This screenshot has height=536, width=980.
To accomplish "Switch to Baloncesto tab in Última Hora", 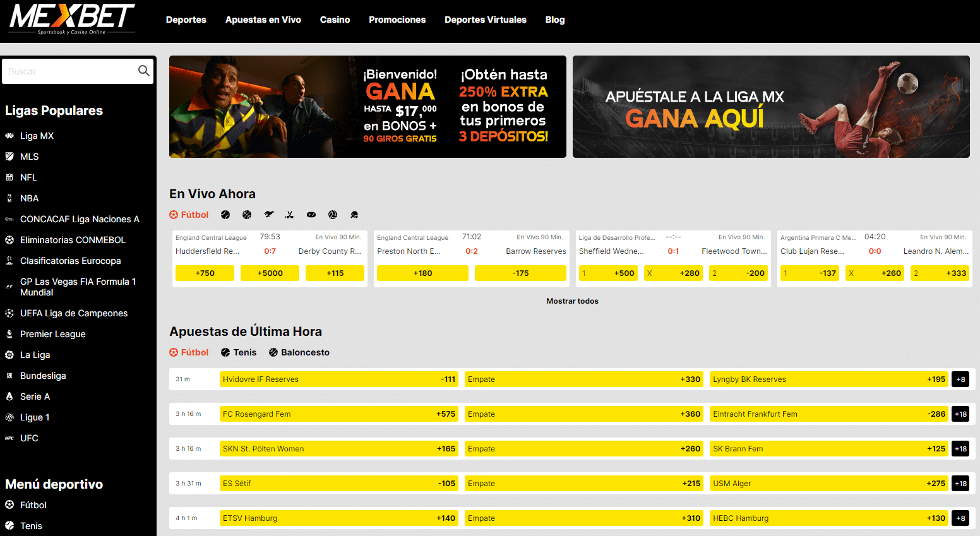I will (299, 352).
